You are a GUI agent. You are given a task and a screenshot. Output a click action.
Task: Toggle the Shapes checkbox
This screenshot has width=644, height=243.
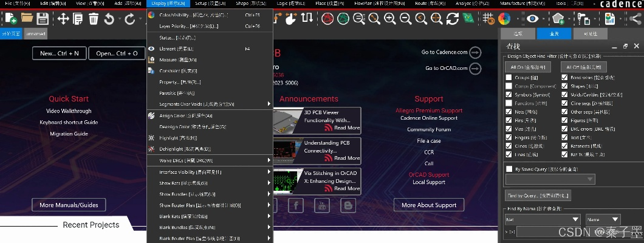click(x=565, y=86)
